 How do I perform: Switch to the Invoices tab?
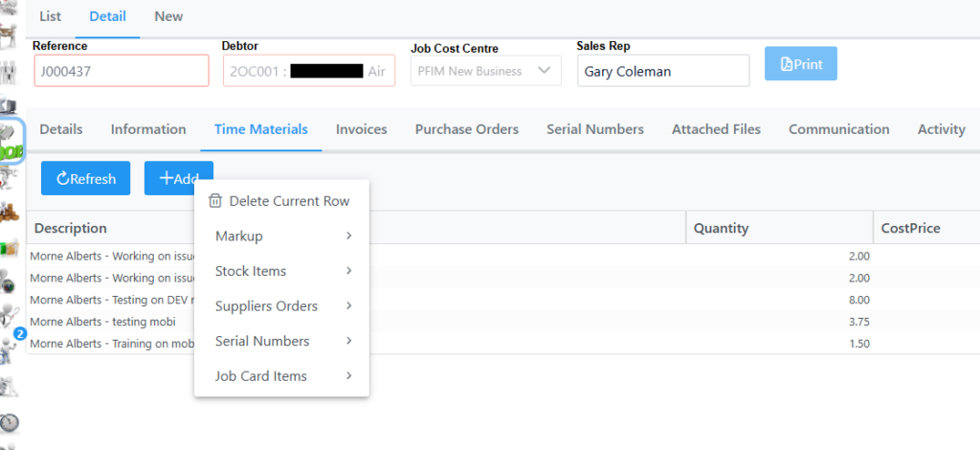click(361, 129)
